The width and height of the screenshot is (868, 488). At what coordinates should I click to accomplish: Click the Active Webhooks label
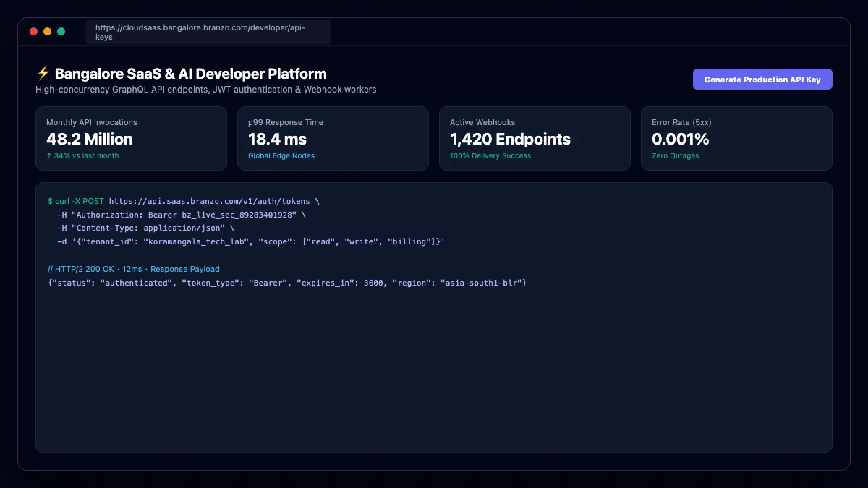coord(482,122)
